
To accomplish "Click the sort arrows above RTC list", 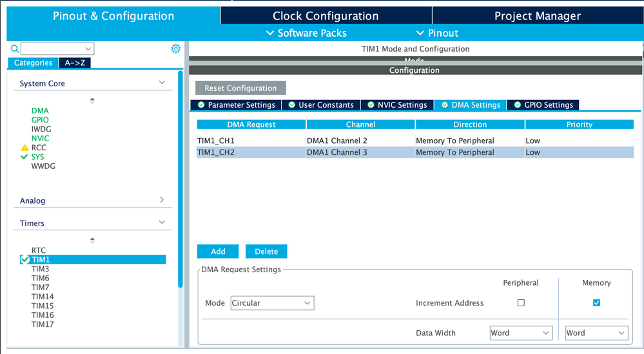I will click(x=92, y=241).
